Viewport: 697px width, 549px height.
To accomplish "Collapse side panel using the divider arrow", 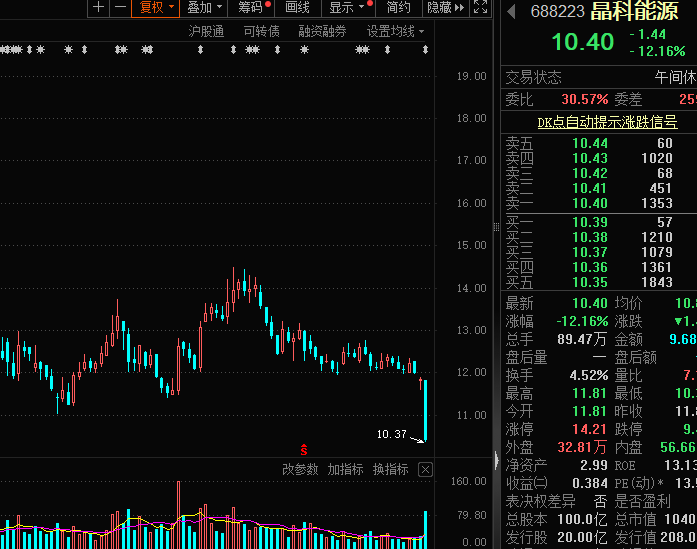I will point(494,460).
